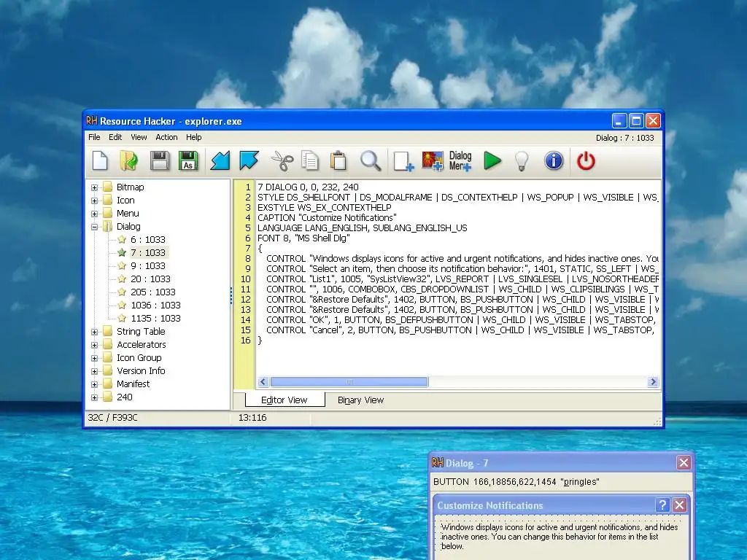This screenshot has width=747, height=560.
Task: Cut with the scissors icon
Action: (282, 161)
